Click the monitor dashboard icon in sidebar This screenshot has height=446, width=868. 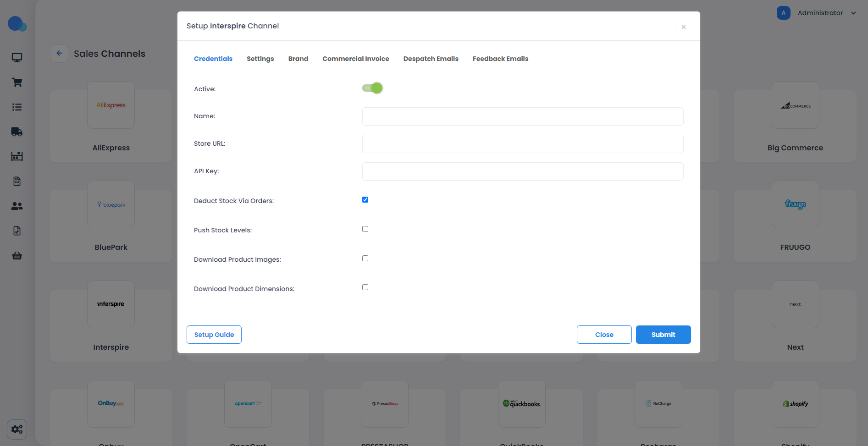coord(17,58)
